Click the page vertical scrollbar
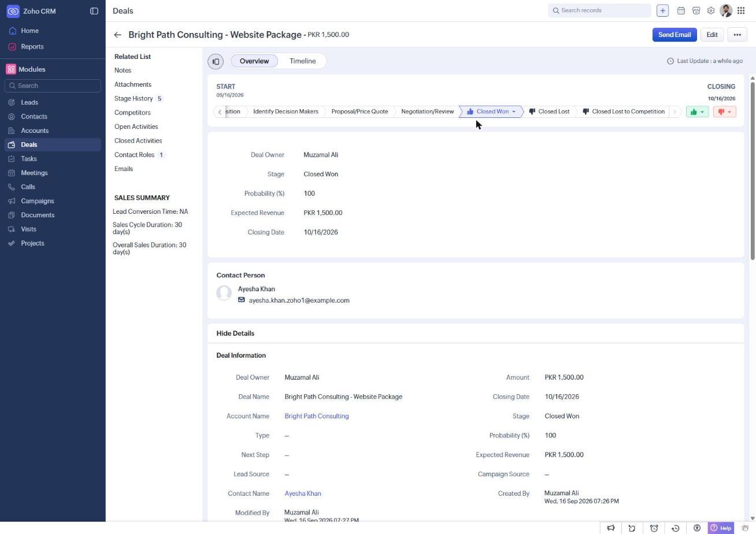Screen dimensions: 756x534 (752, 170)
